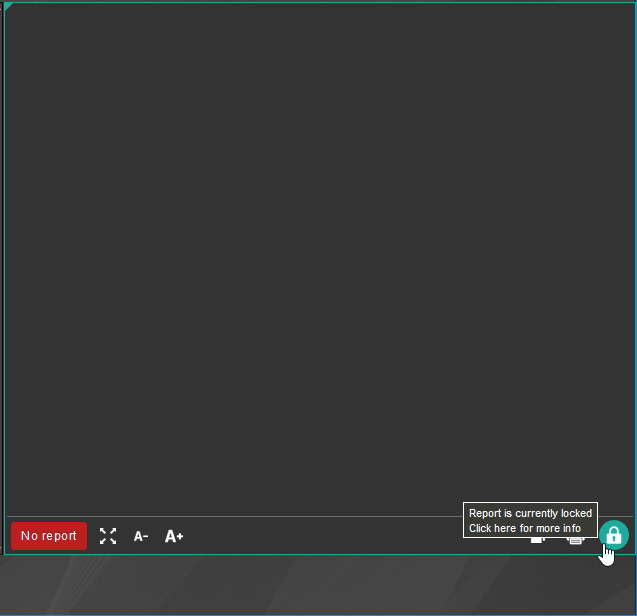The image size is (637, 616).
Task: Decrease font size with A- button
Action: tap(141, 536)
